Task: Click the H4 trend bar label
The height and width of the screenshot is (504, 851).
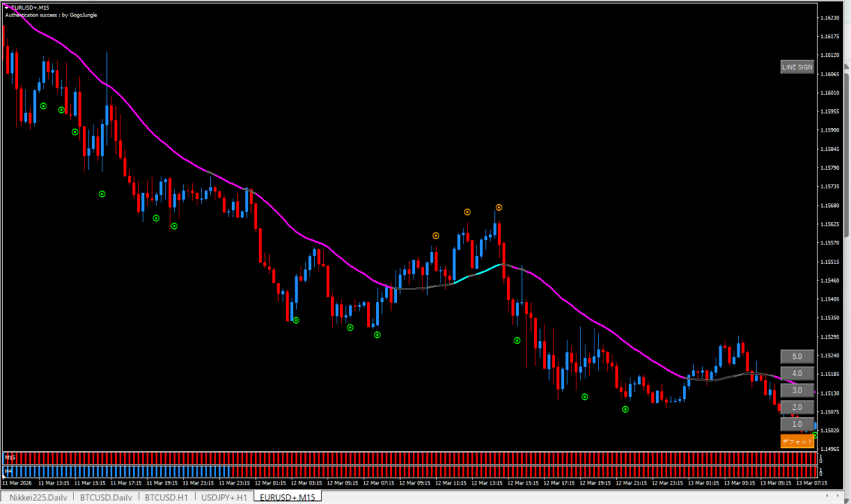Action: point(10,471)
